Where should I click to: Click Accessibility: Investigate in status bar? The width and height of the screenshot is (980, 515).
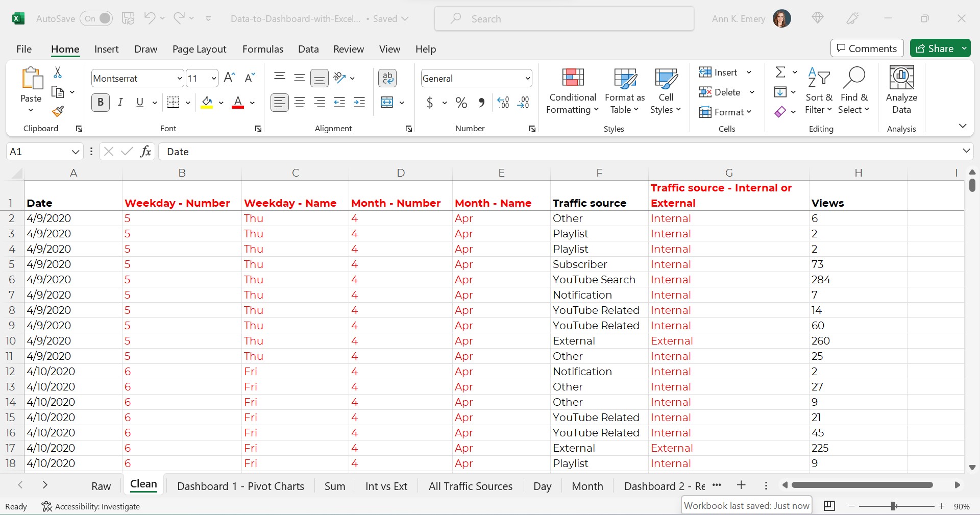coord(91,506)
